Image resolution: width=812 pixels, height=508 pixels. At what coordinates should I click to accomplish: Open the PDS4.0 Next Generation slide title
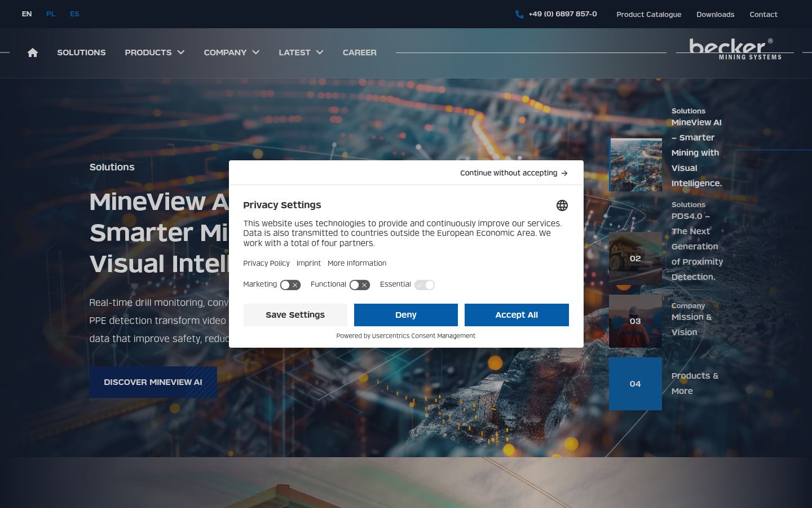pyautogui.click(x=697, y=247)
